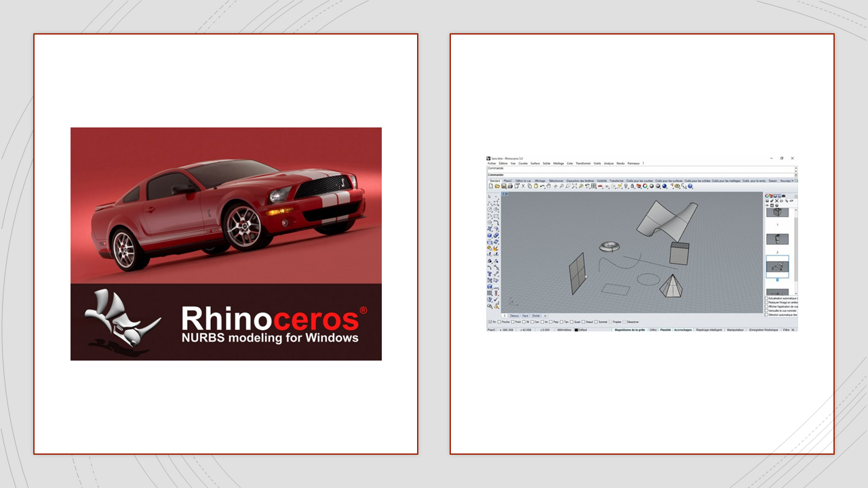Select the Pan hand tool icon
Viewport: 868px width, 488px height.
point(549,186)
